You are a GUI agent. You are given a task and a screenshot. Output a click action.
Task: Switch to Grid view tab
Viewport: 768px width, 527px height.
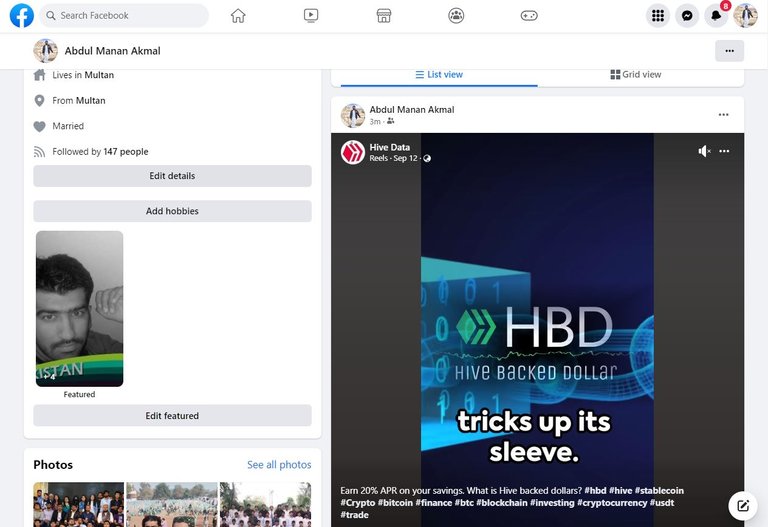636,74
